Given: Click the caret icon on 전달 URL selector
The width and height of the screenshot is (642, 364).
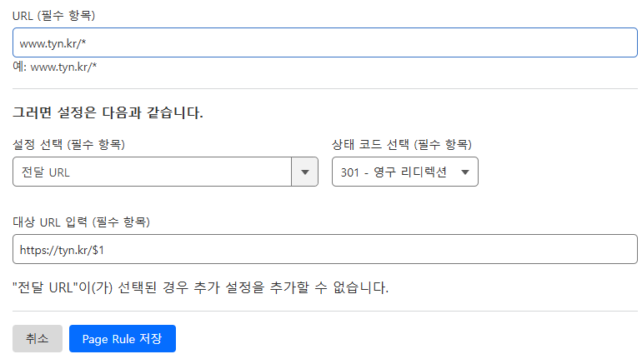Looking at the screenshot, I should 304,172.
